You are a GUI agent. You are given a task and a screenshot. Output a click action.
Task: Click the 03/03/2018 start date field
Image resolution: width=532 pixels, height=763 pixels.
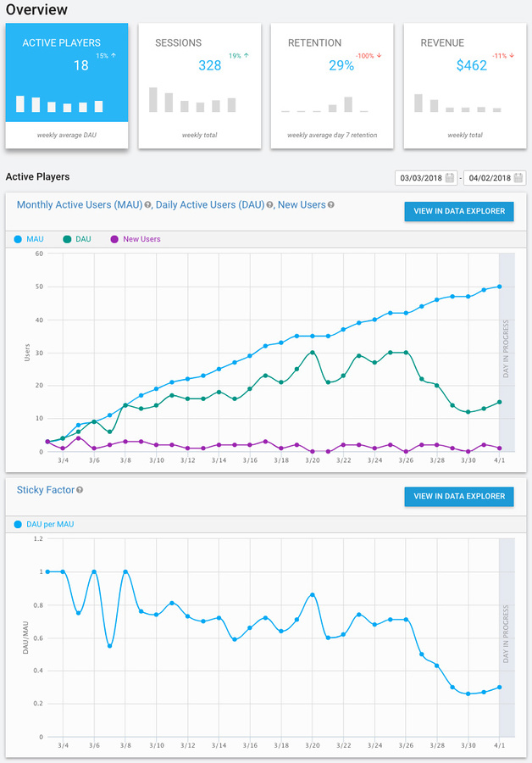(419, 178)
